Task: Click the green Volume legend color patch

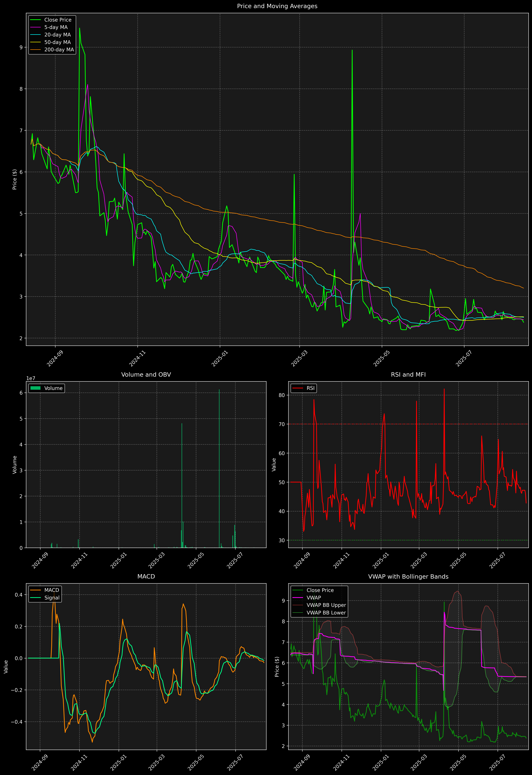Action: coord(35,388)
